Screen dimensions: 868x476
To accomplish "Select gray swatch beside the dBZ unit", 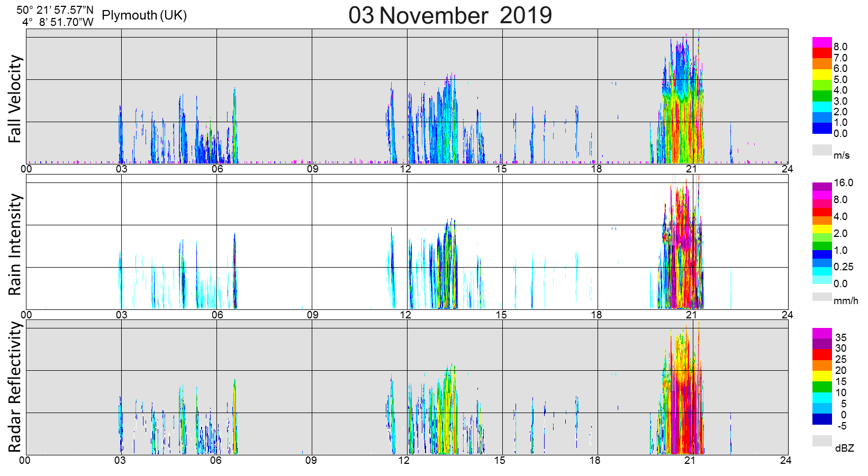I will pos(822,441).
